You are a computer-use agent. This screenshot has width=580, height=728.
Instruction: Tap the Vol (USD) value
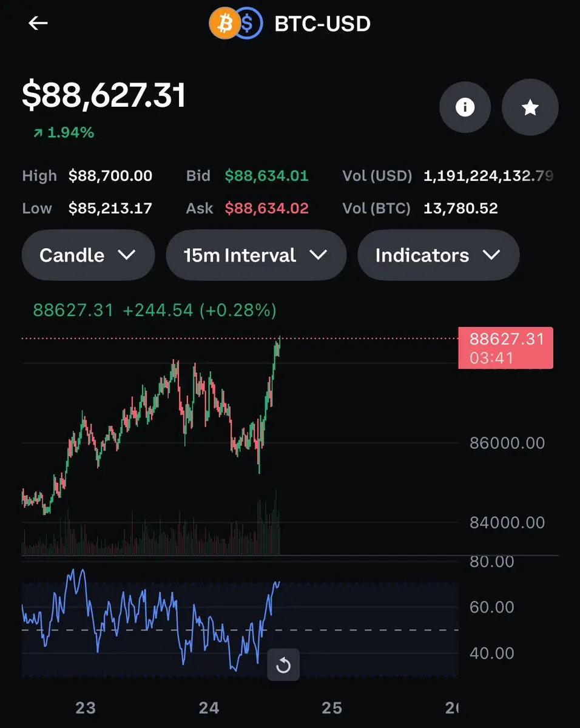pos(488,176)
